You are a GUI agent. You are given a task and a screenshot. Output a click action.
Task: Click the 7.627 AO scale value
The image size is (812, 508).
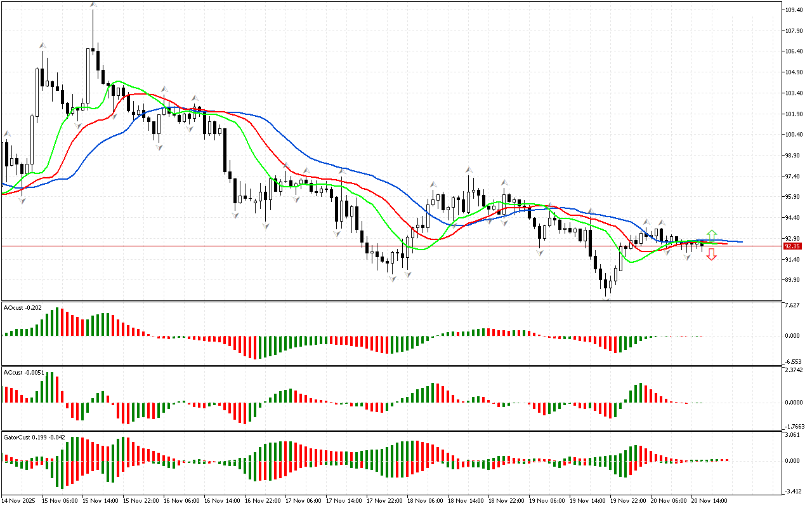(792, 305)
